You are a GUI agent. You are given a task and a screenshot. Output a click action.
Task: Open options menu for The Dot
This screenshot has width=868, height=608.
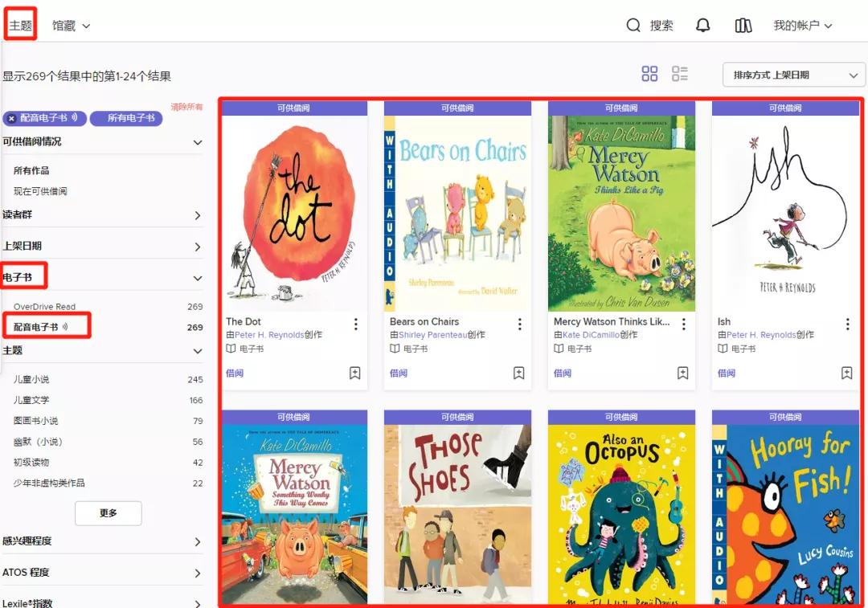click(356, 324)
